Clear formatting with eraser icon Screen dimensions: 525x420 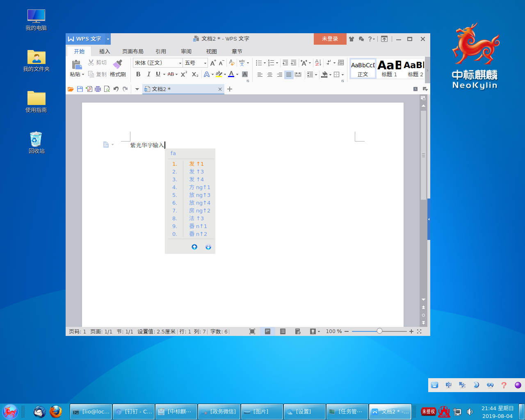pos(232,63)
